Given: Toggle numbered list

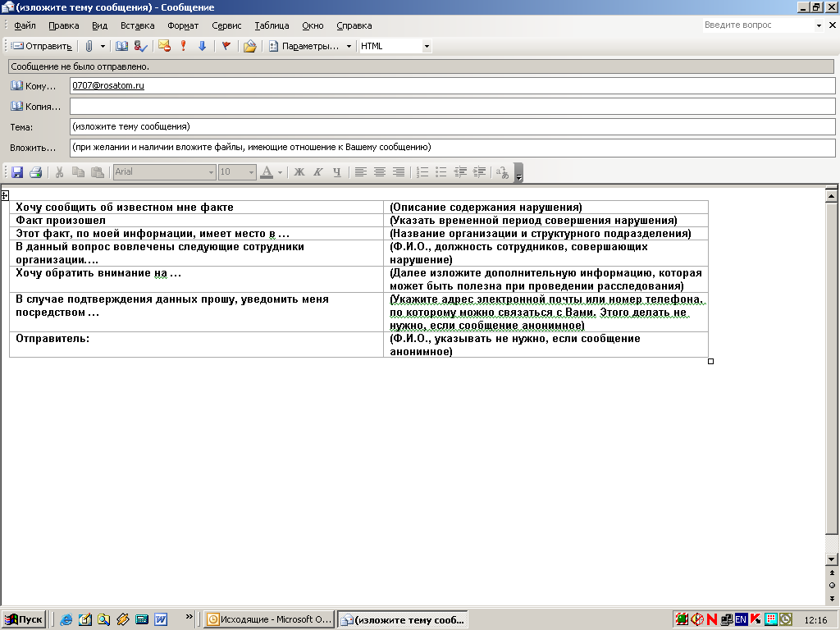Looking at the screenshot, I should [x=422, y=172].
